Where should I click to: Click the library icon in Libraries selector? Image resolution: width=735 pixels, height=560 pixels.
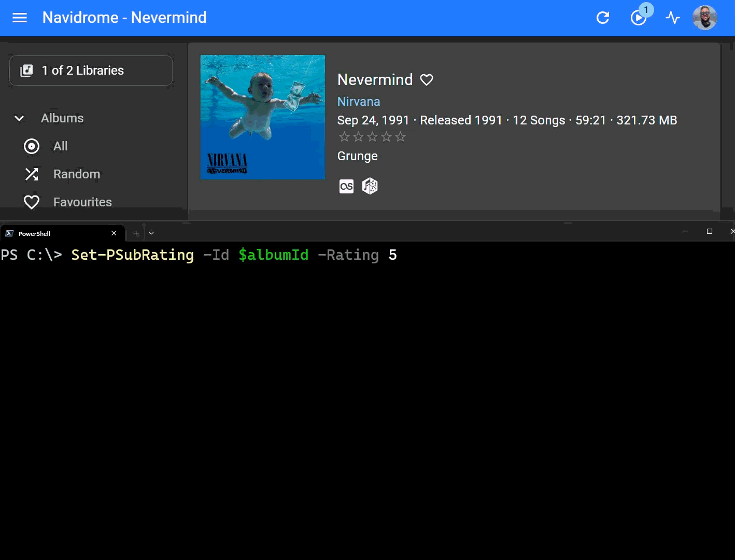tap(26, 71)
